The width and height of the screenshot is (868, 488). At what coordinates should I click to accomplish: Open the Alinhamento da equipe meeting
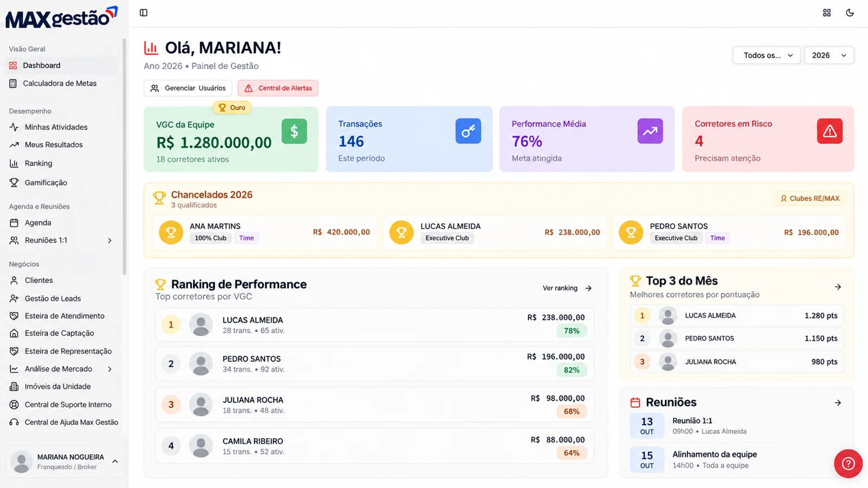(737, 459)
